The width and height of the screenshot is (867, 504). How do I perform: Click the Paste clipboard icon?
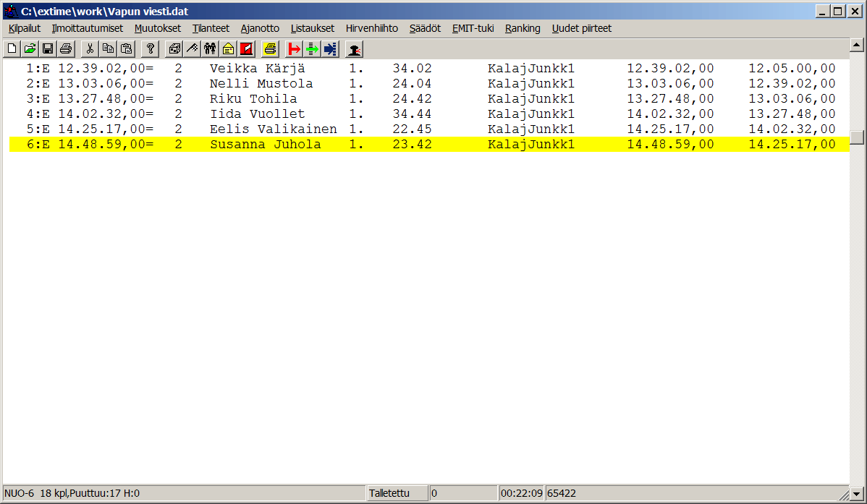[126, 49]
